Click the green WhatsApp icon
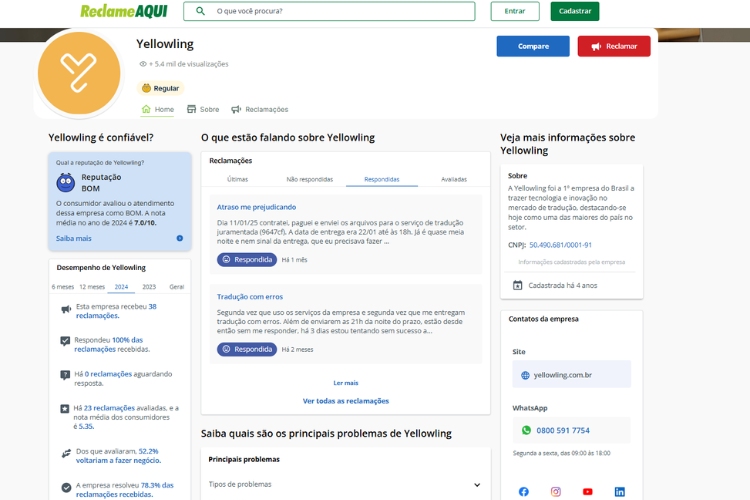 coord(526,430)
